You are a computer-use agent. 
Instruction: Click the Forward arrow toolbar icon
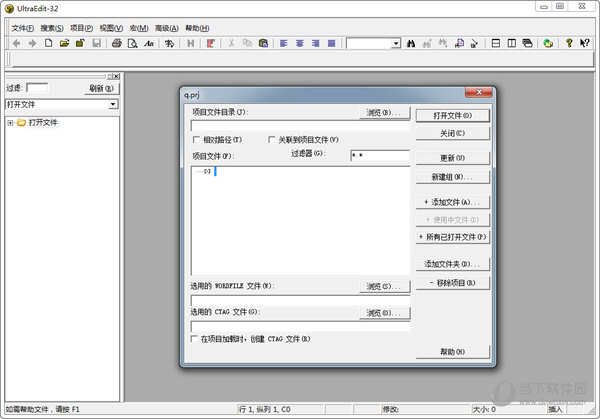(32, 43)
